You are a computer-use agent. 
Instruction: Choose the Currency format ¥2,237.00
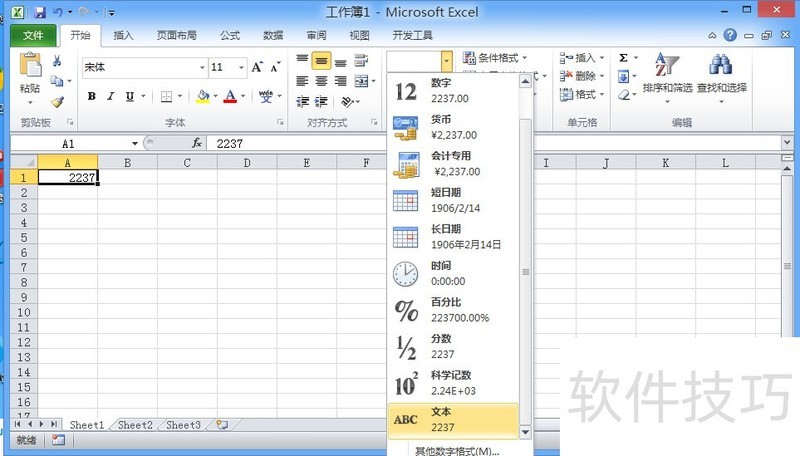(x=453, y=127)
